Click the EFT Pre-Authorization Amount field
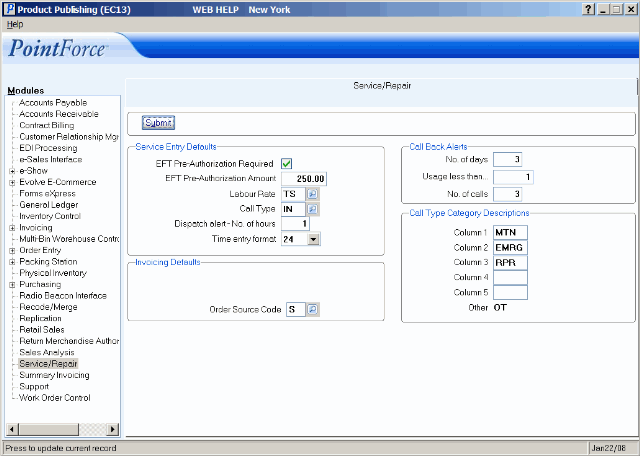Viewport: 640px width, 456px height. click(x=304, y=179)
